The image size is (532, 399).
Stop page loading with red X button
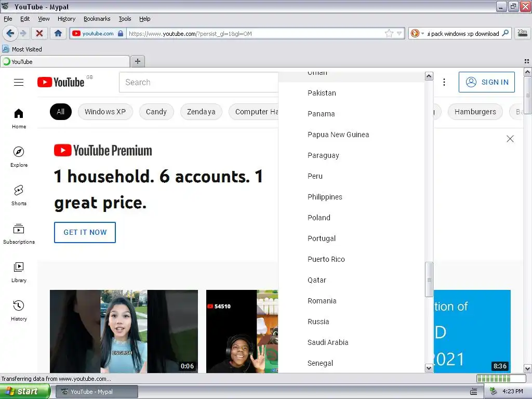(x=39, y=33)
